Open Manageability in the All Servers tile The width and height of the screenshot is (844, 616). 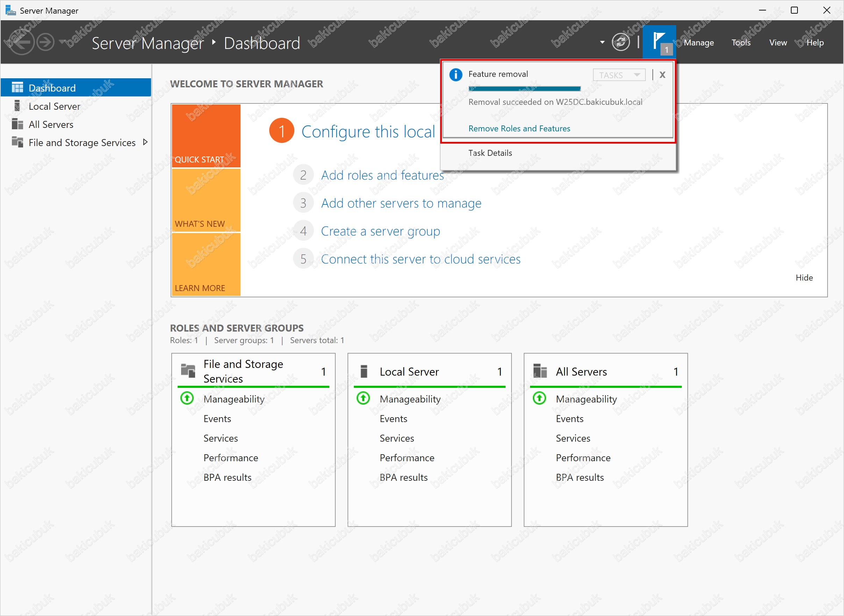pos(586,399)
